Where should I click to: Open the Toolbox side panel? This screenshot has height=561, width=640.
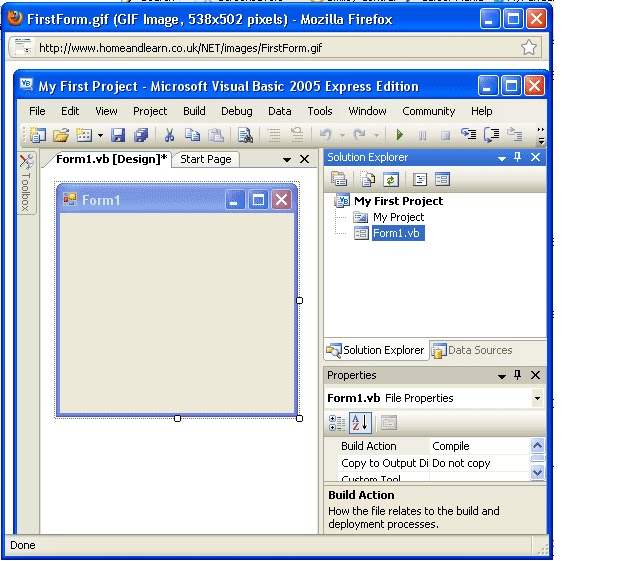pos(26,183)
